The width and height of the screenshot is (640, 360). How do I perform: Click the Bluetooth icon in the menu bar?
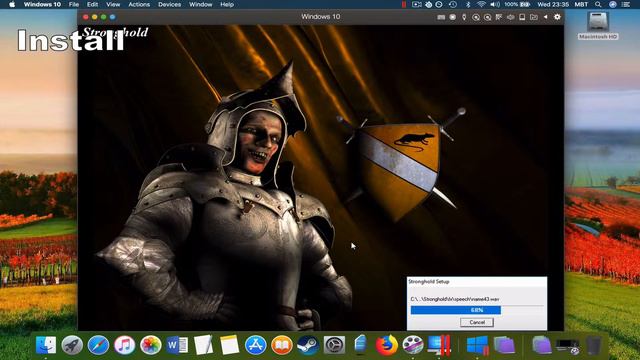pyautogui.click(x=468, y=4)
